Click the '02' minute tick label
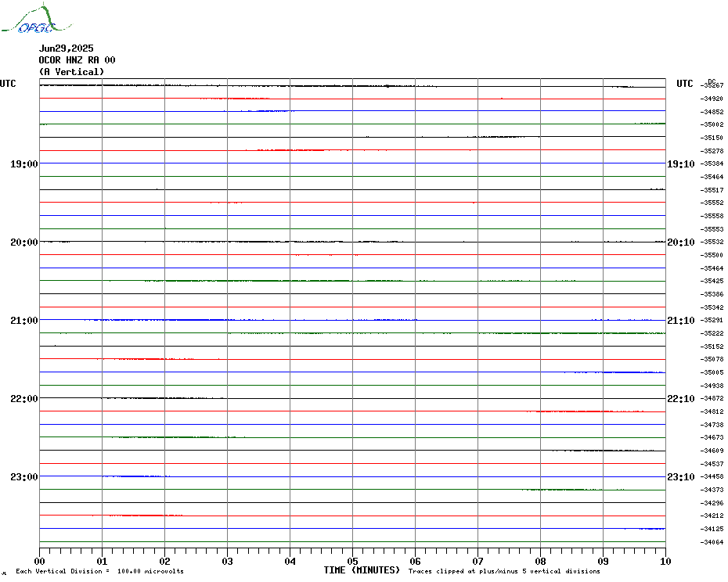728x582 pixels. point(165,561)
